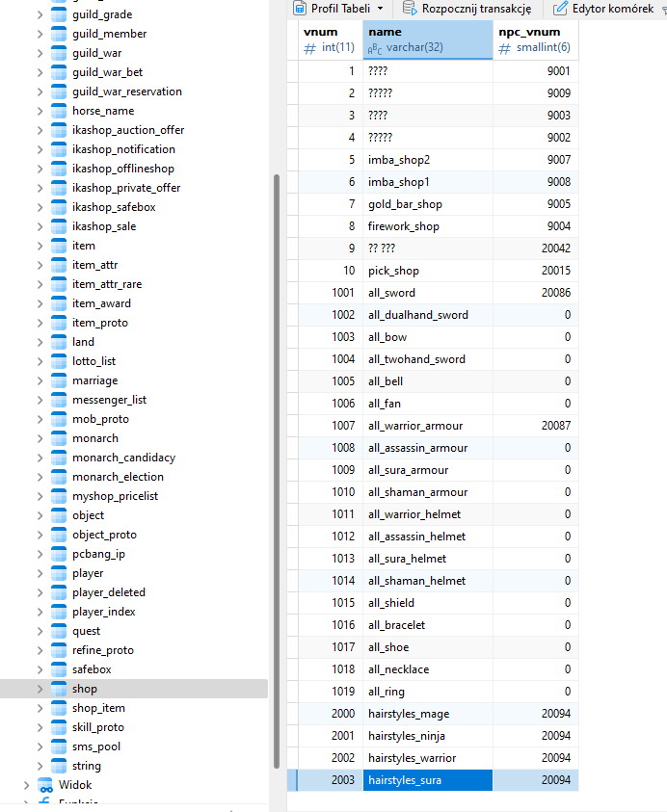This screenshot has height=812, width=667.
Task: Select monarch_election table
Action: 118,477
